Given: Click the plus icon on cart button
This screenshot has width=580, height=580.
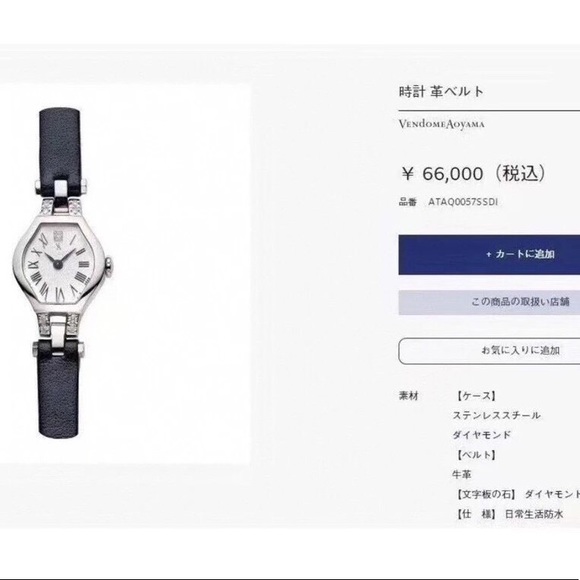Looking at the screenshot, I should point(489,255).
